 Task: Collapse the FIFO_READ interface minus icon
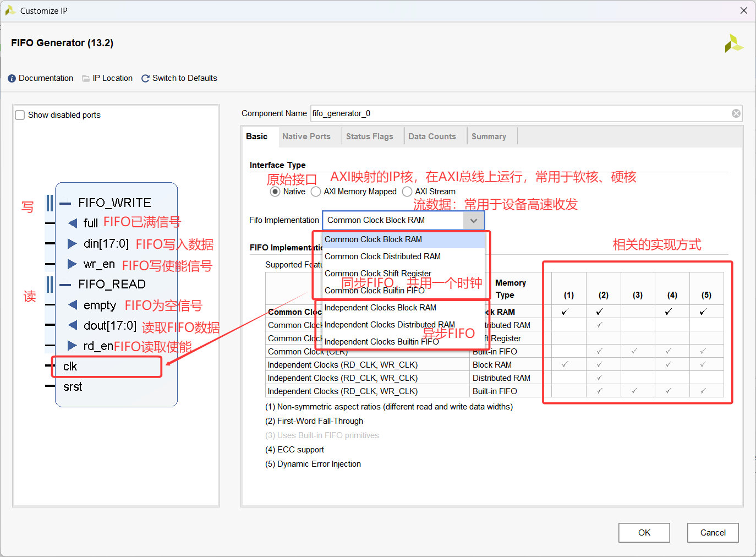[65, 285]
